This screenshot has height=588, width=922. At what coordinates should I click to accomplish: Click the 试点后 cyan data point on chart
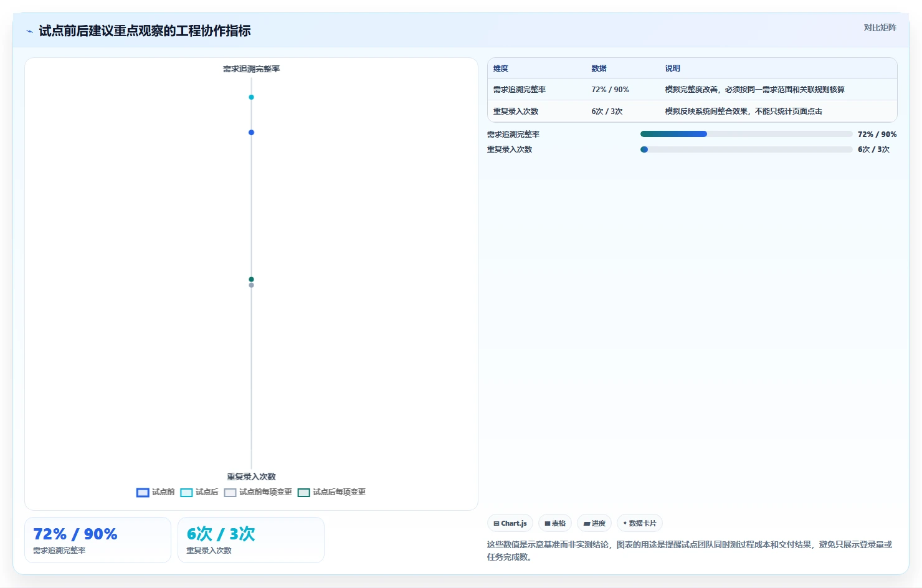coord(251,97)
